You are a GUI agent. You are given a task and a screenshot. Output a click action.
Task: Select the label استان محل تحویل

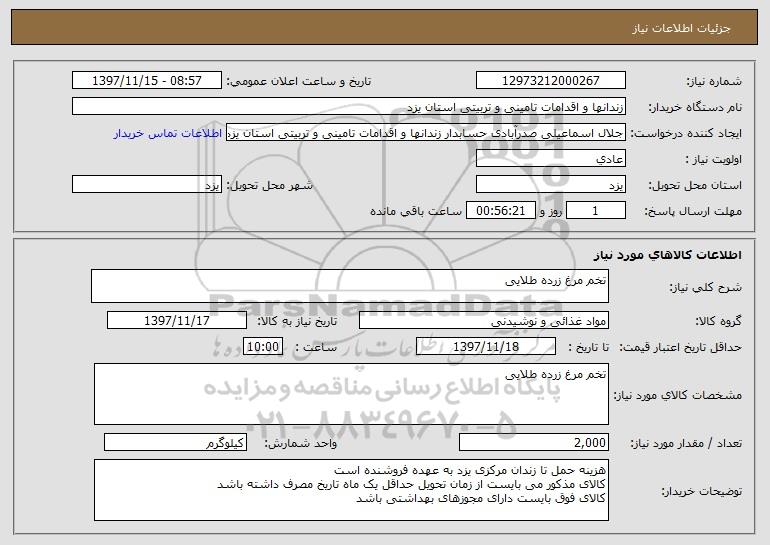[x=695, y=185]
